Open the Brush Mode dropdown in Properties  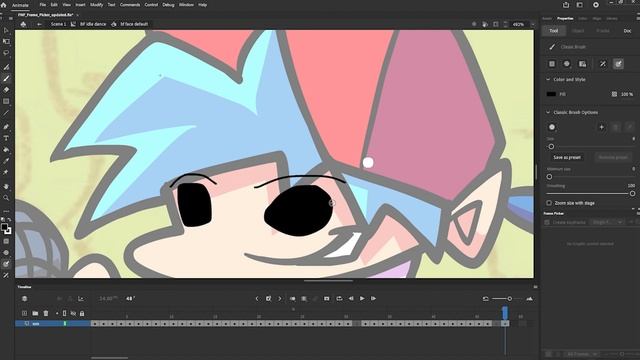(x=567, y=64)
